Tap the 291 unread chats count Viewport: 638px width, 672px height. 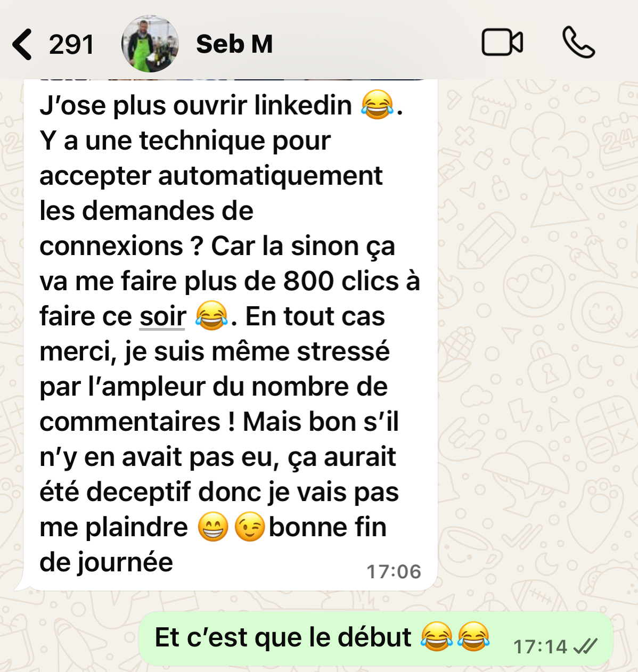point(71,44)
